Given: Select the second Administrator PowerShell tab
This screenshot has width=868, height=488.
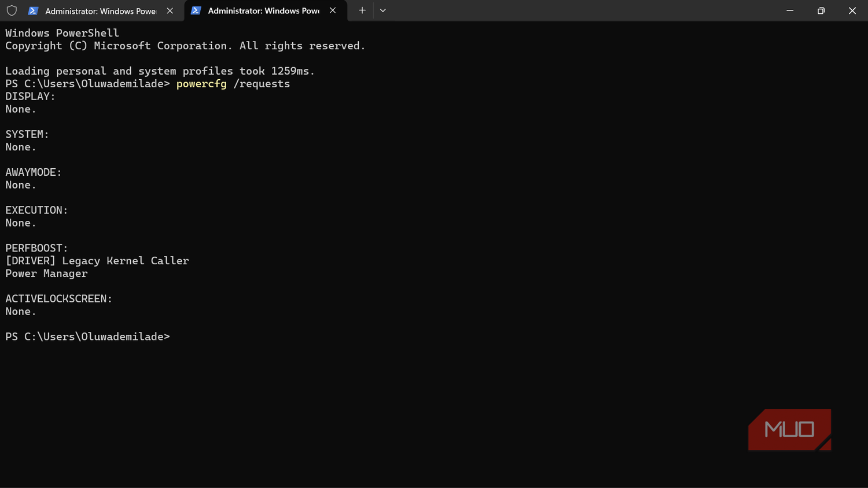Looking at the screenshot, I should pos(266,10).
